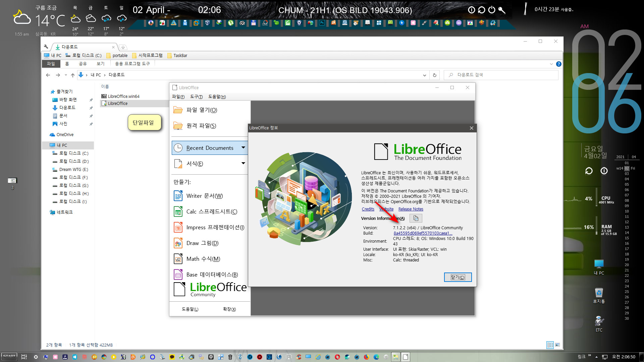Viewport: 644px width, 362px height.
Task: Click the Downloads folder breadcrumb
Action: click(116, 75)
